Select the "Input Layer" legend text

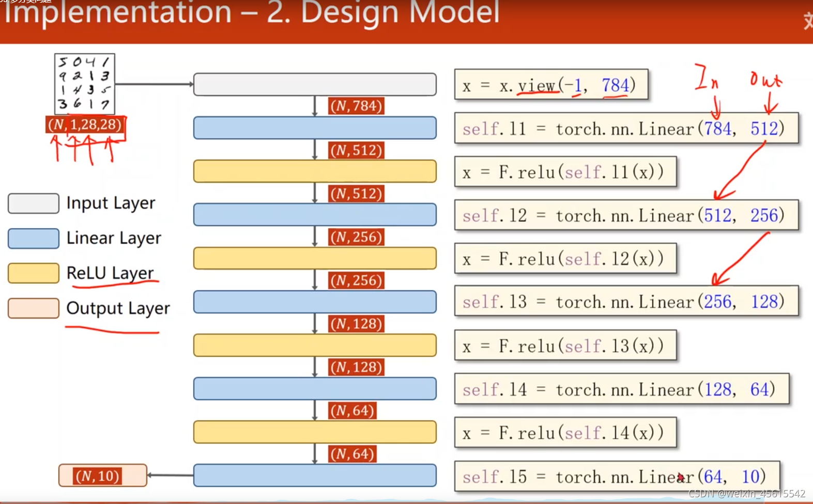[x=111, y=203]
